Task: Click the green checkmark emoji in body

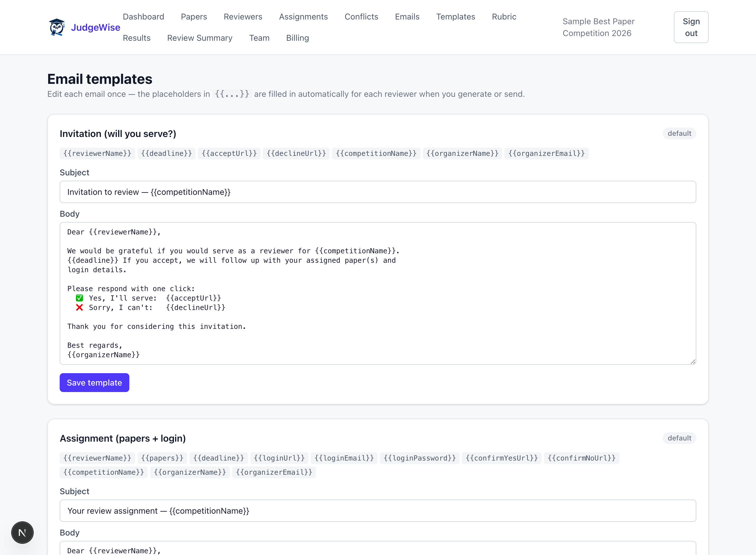Action: 79,298
